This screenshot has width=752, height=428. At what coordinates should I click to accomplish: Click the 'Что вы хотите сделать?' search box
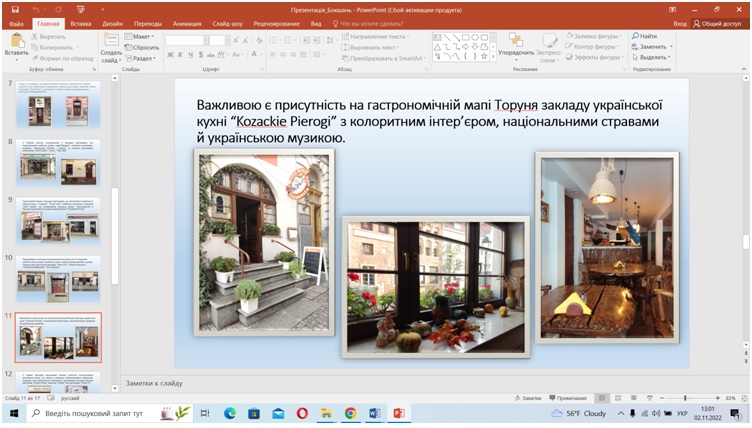(x=368, y=24)
